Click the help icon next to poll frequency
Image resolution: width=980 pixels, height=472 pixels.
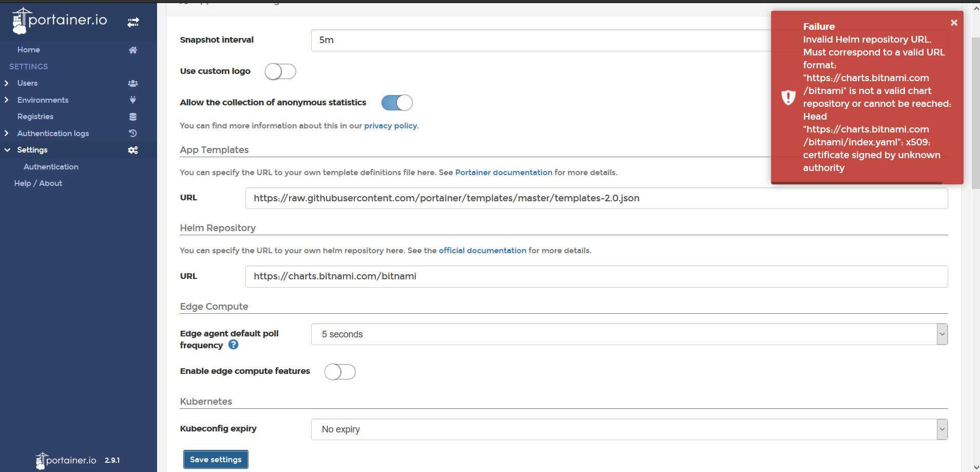234,345
